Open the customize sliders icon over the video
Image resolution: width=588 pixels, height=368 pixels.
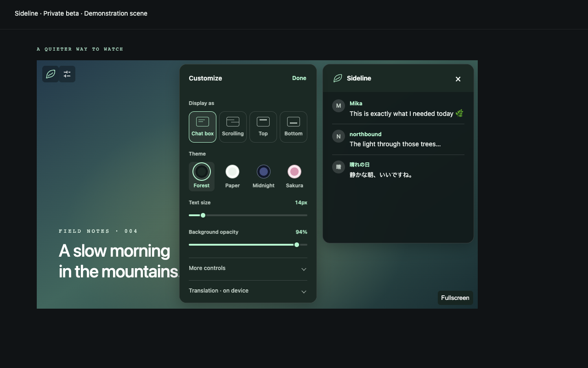point(67,74)
